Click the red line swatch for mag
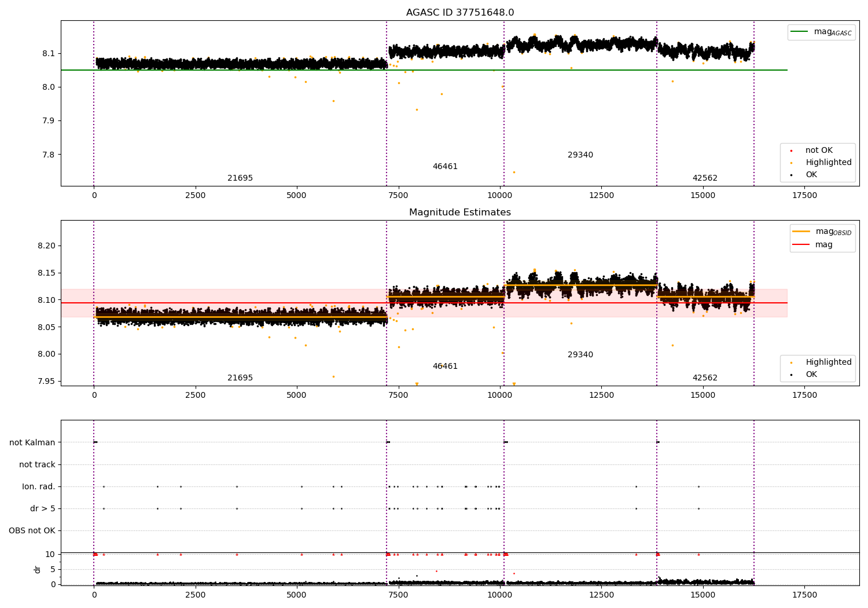 click(801, 244)
